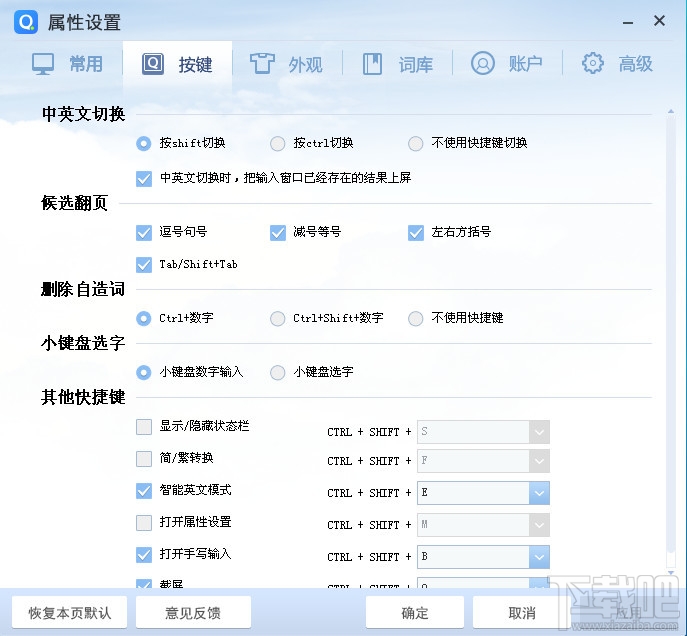Screen dimensions: 687x636
Task: Click the book icon for 词库
Action: (372, 64)
